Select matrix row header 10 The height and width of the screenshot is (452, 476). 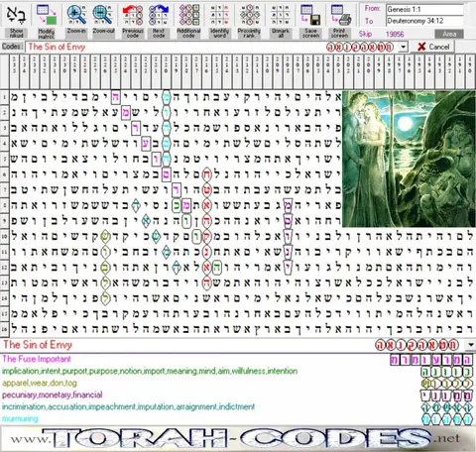pyautogui.click(x=5, y=236)
